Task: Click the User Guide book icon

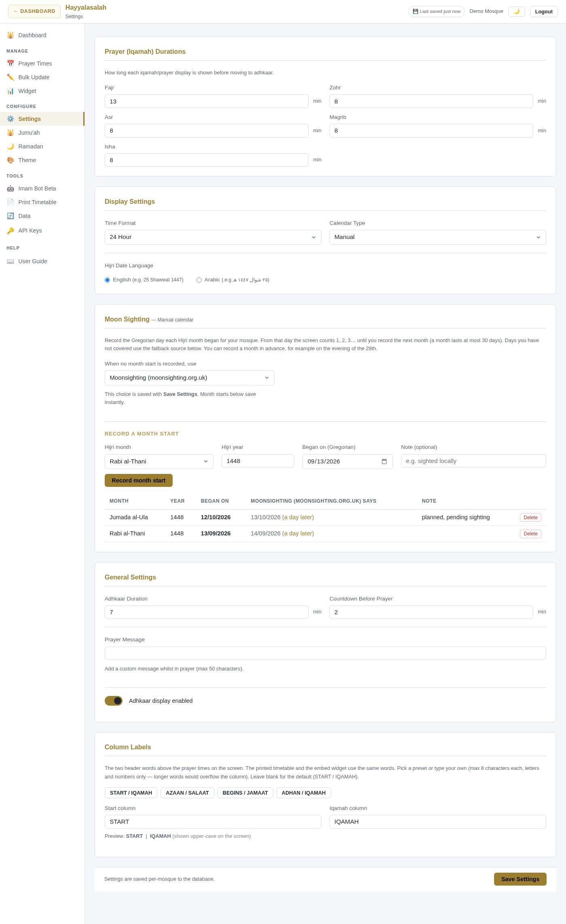Action: click(11, 261)
